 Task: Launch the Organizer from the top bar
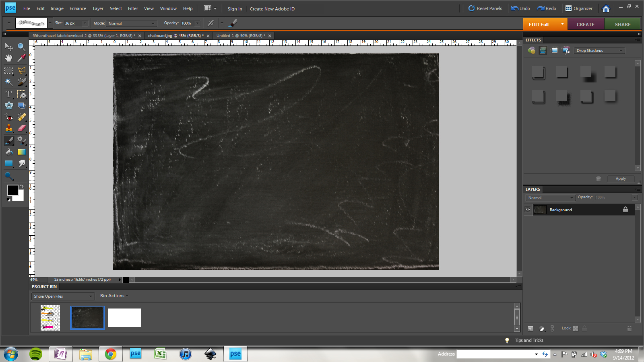pos(580,8)
